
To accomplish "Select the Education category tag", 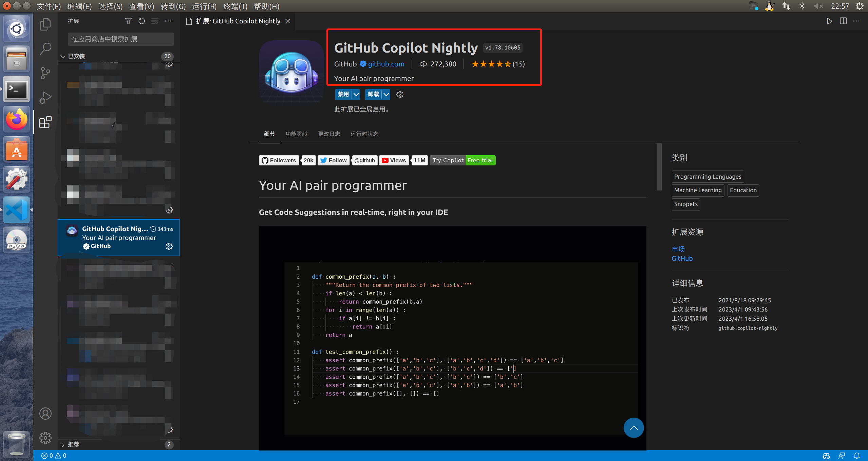I will coord(743,190).
